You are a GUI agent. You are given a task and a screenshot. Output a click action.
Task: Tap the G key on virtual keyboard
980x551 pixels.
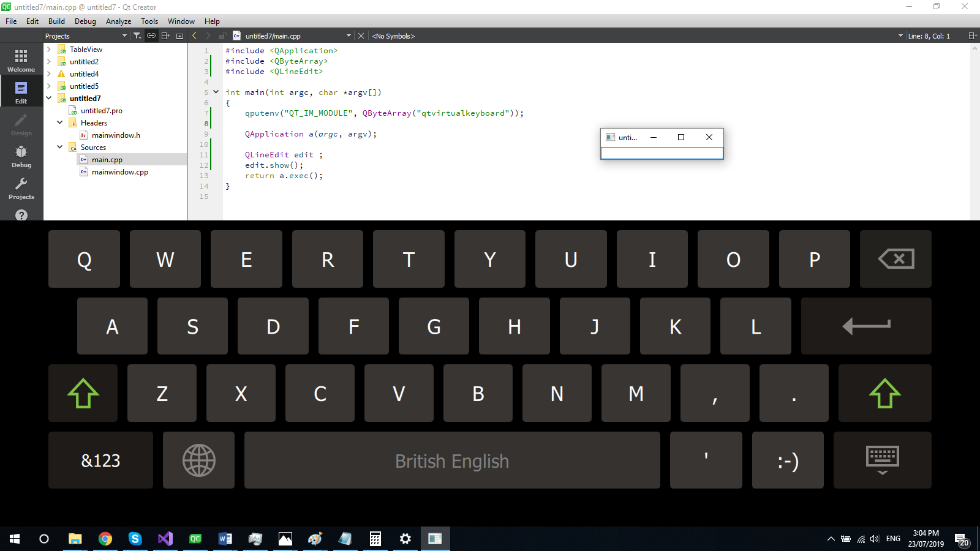[434, 326]
